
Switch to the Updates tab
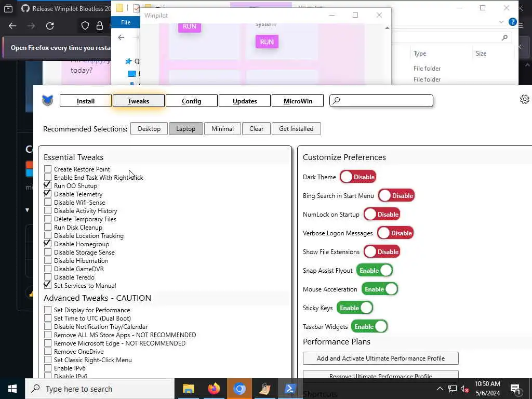245,101
